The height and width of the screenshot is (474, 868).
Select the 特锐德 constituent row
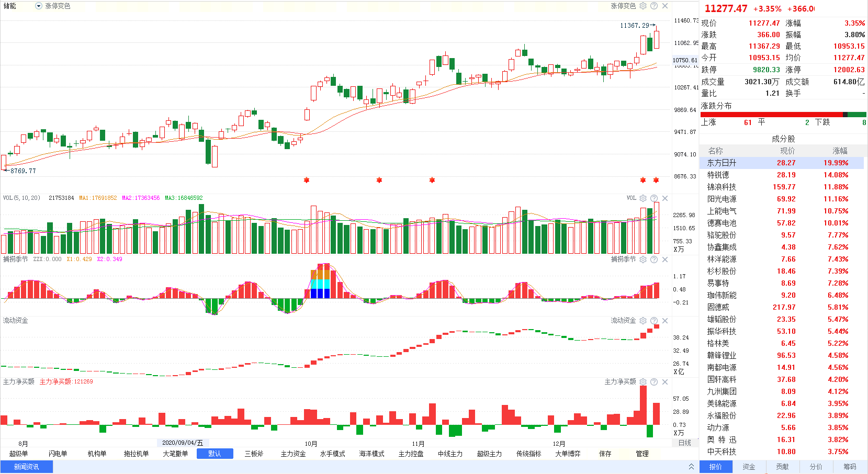click(782, 175)
